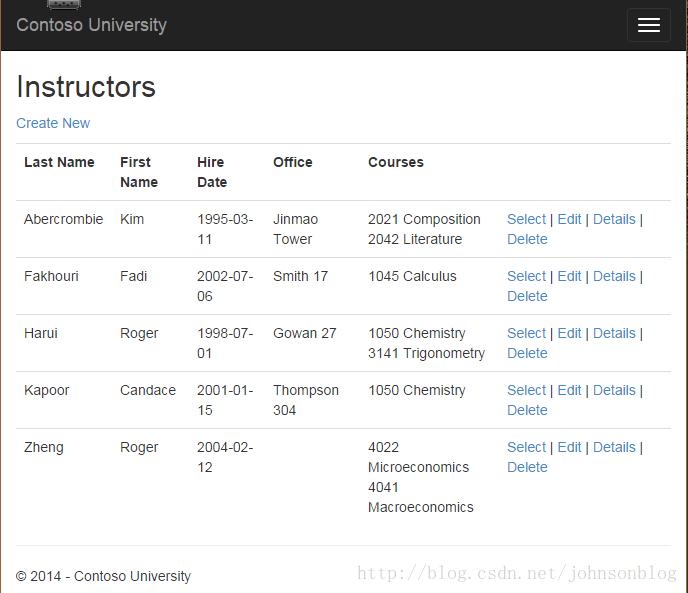Open the hamburger navigation menu

pos(649,25)
